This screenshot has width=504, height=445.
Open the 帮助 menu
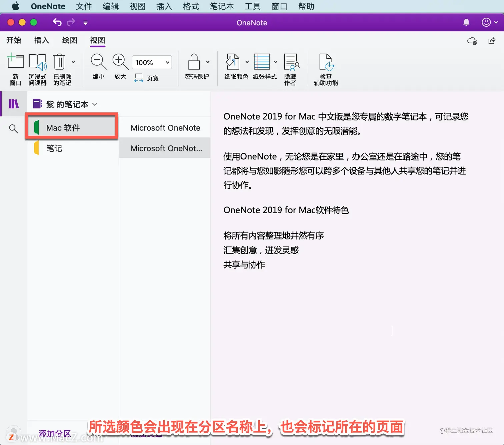306,6
